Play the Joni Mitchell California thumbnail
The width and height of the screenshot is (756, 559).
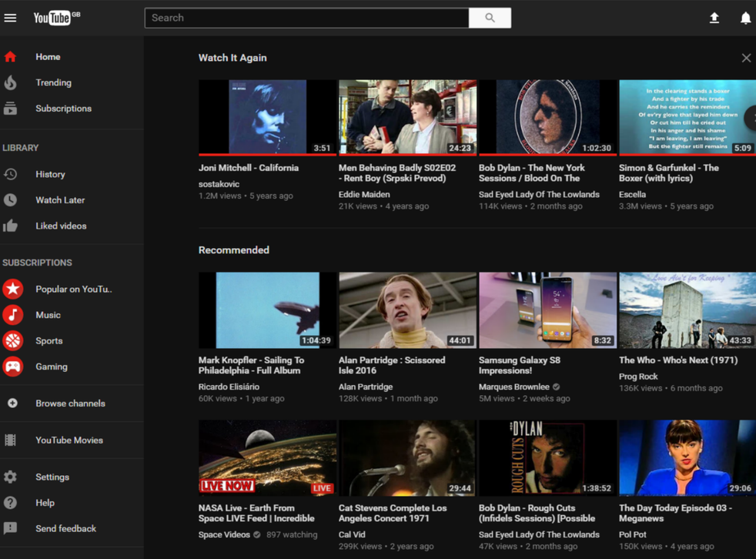pos(267,117)
